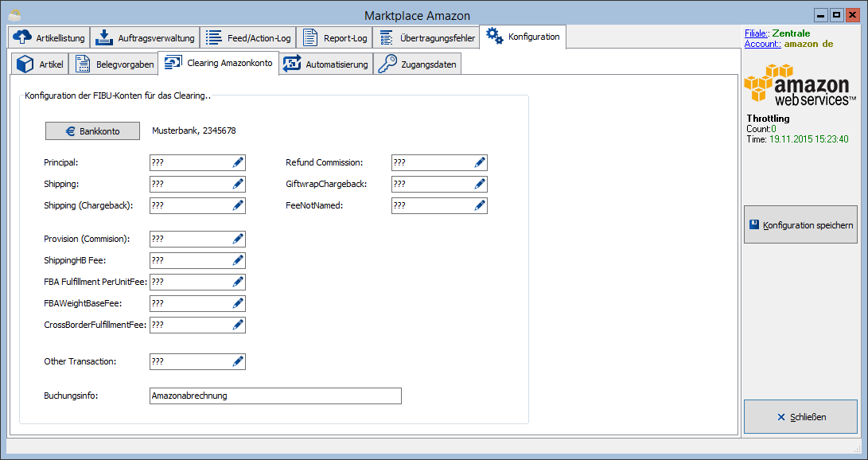Open the Artikellistung tab
This screenshot has width=868, height=460.
tap(49, 37)
